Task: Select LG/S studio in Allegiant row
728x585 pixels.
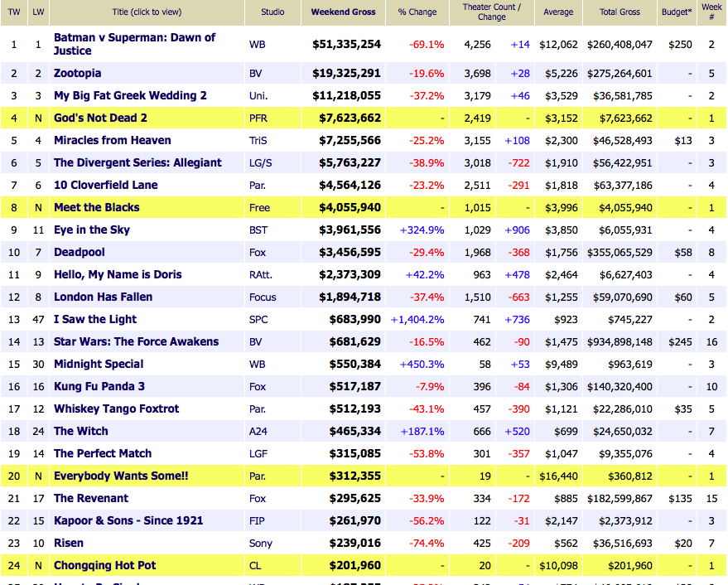Action: coord(260,162)
